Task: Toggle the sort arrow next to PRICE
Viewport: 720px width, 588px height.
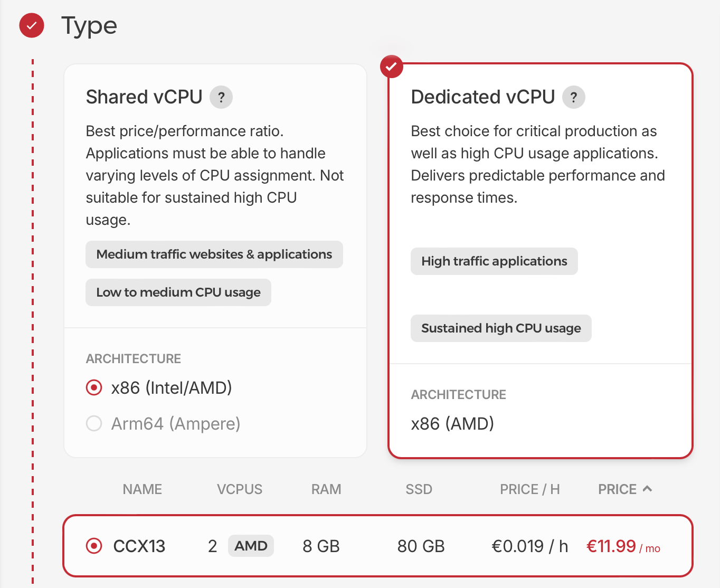Action: 648,489
